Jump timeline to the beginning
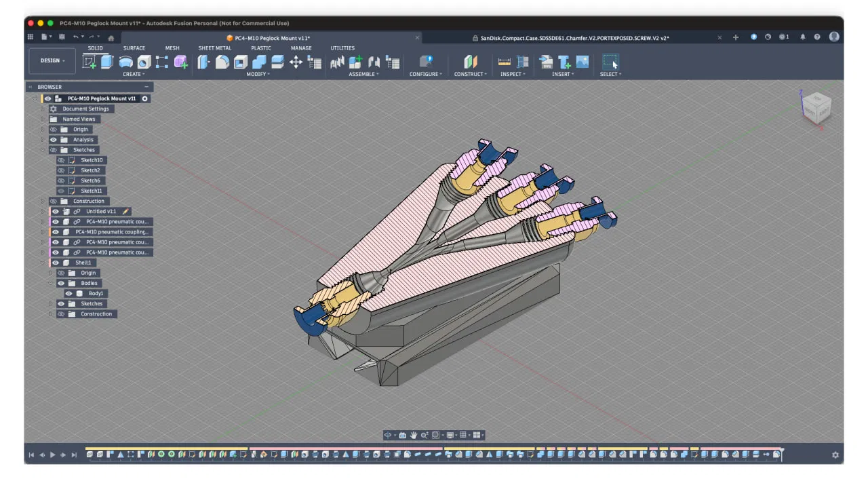Screen dimensions: 868x496 click(31, 455)
